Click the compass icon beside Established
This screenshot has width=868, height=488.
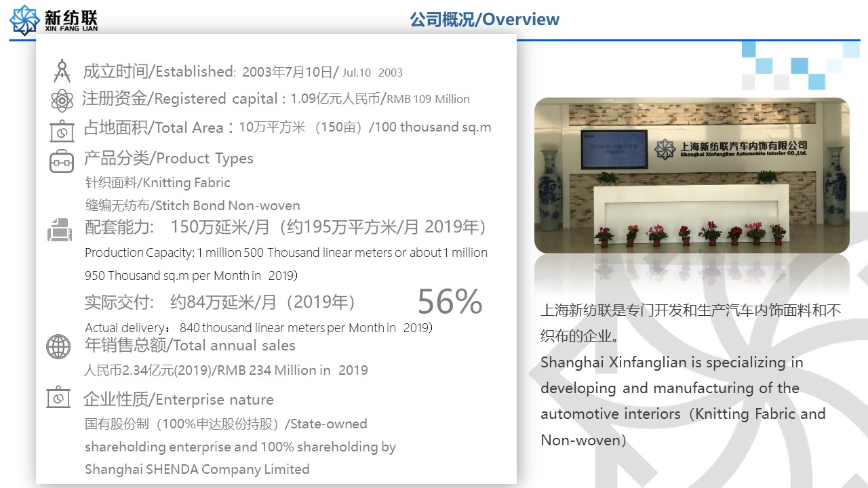[x=62, y=71]
